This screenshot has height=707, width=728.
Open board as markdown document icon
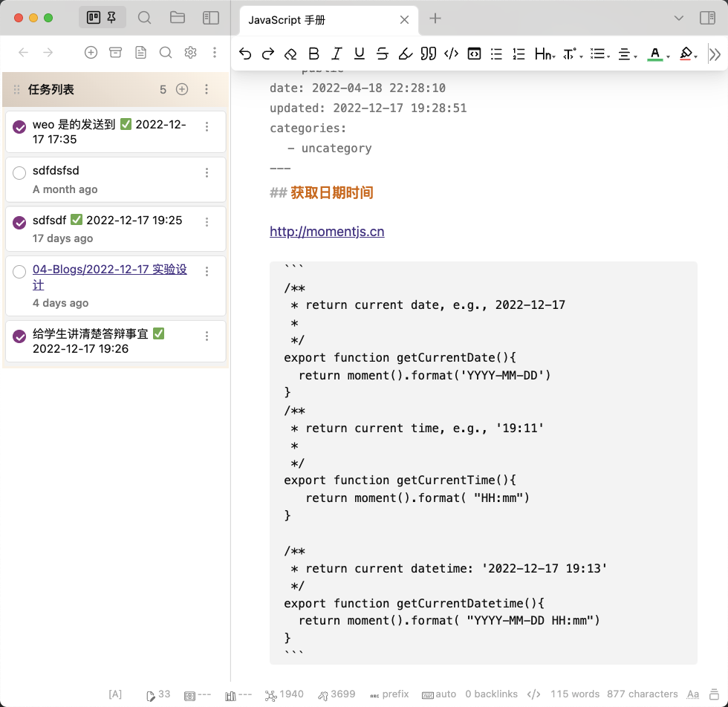pyautogui.click(x=140, y=53)
